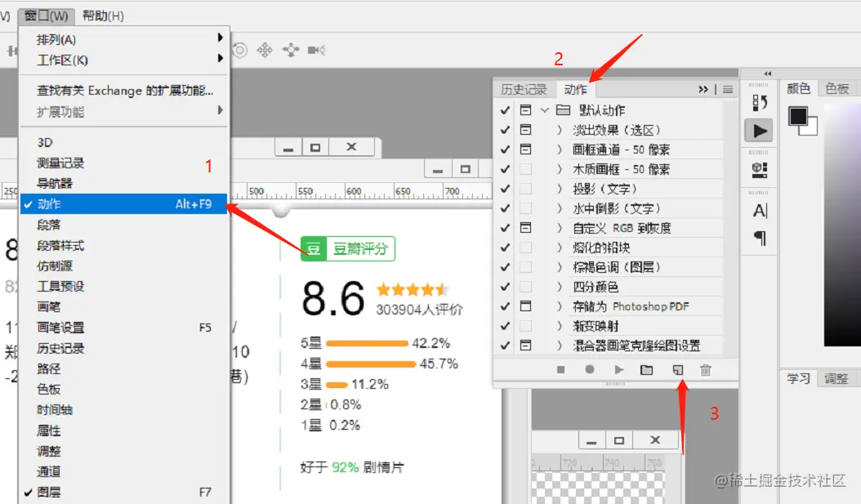This screenshot has height=504, width=861.
Task: Click the folder icon beside 默认动作
Action: pos(563,109)
